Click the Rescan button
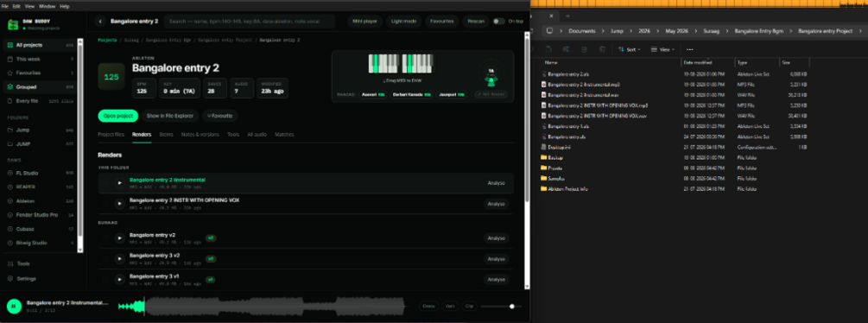 476,22
